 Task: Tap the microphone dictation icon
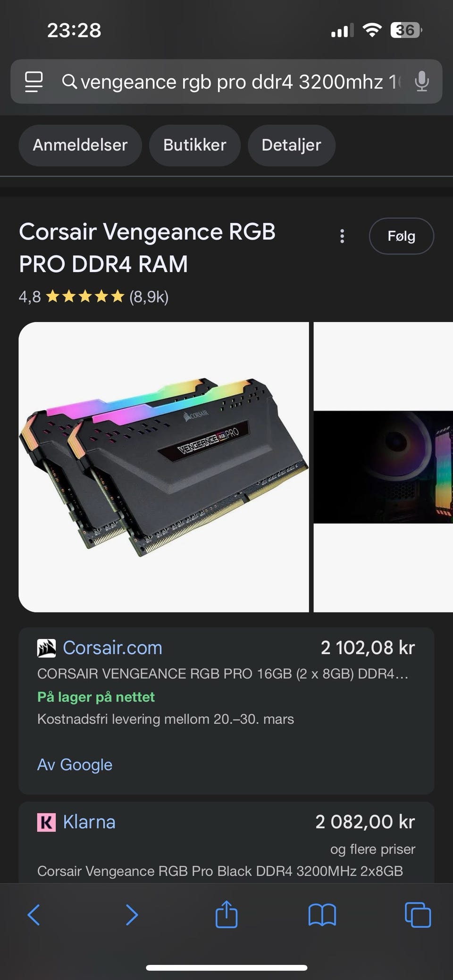421,82
